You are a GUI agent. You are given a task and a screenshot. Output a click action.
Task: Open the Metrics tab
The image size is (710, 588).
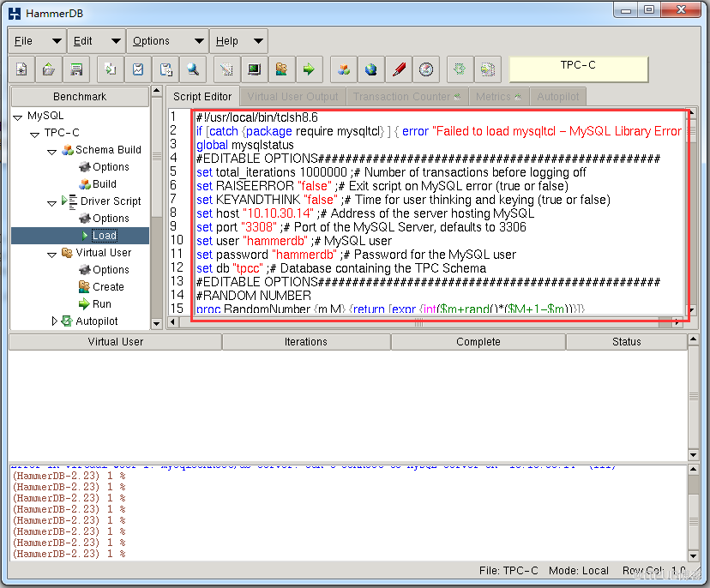[498, 96]
